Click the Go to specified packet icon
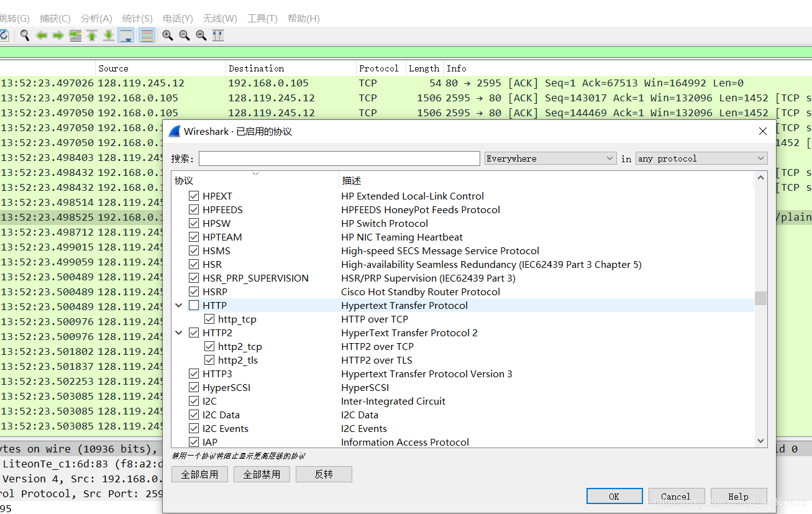812x514 pixels. click(x=75, y=35)
